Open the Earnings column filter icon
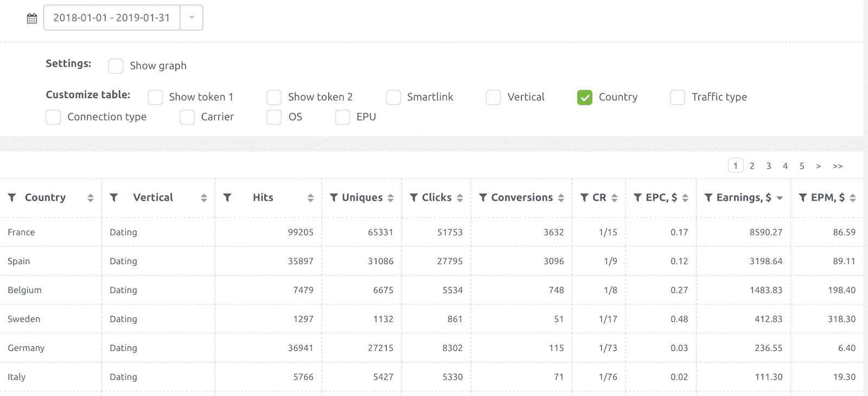868x396 pixels. point(708,197)
